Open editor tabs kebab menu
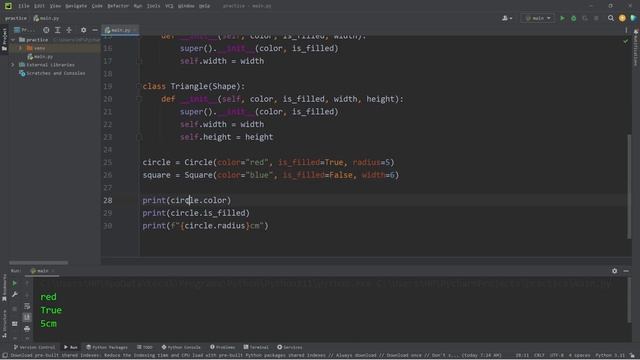 626,30
